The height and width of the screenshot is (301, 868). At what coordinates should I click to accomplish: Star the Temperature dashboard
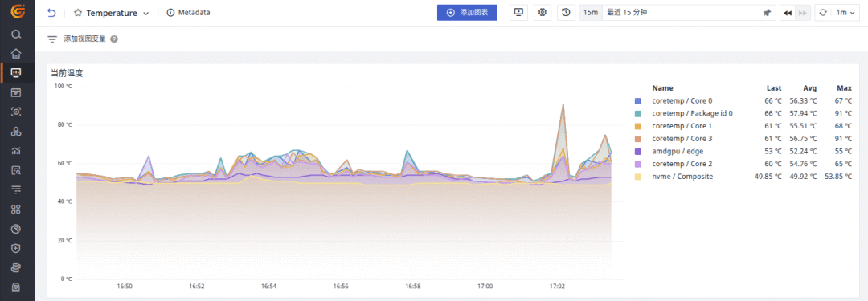point(78,13)
